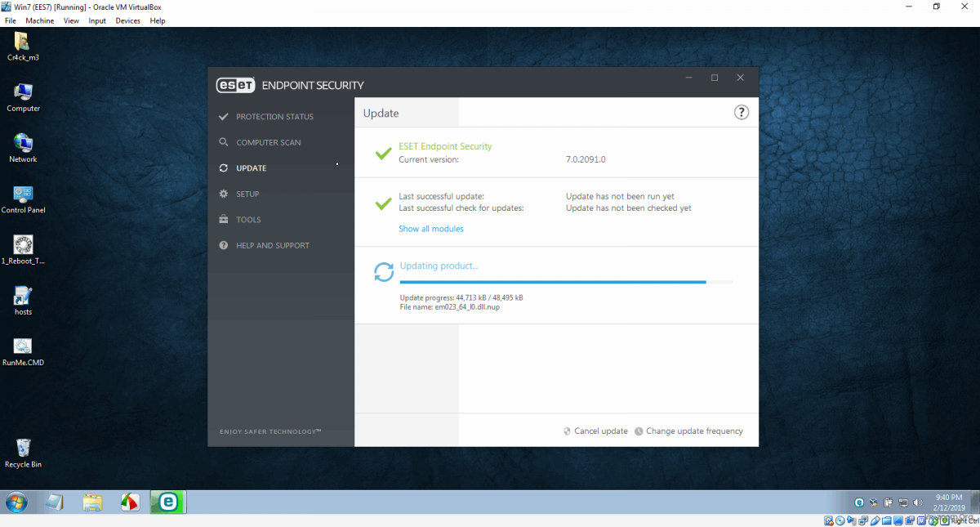Click the ESET taskbar icon
The width and height of the screenshot is (980, 527).
point(168,502)
